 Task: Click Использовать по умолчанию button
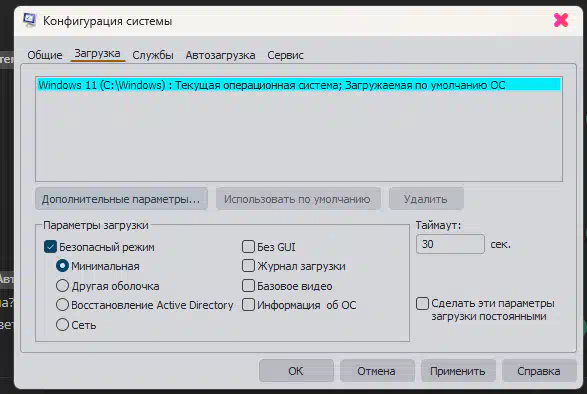(x=298, y=199)
